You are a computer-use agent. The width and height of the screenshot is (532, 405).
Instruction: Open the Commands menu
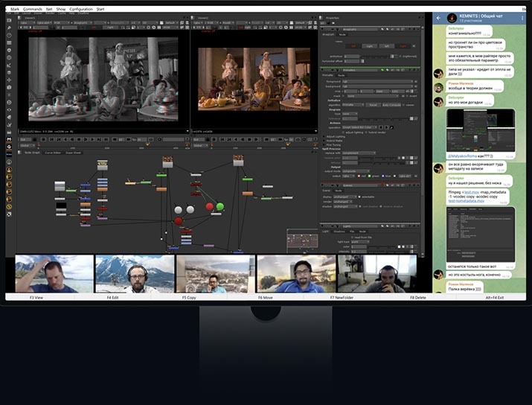point(33,9)
